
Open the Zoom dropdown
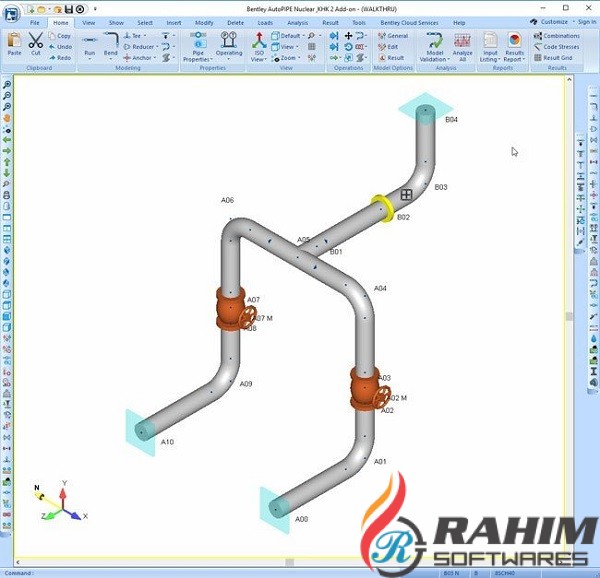coord(299,58)
